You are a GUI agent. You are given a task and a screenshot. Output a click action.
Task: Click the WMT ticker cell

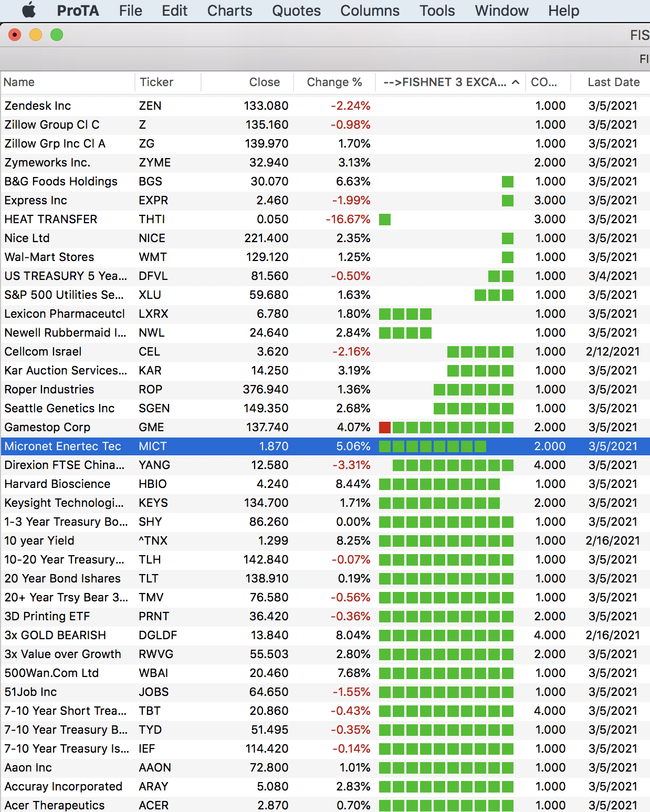(153, 257)
